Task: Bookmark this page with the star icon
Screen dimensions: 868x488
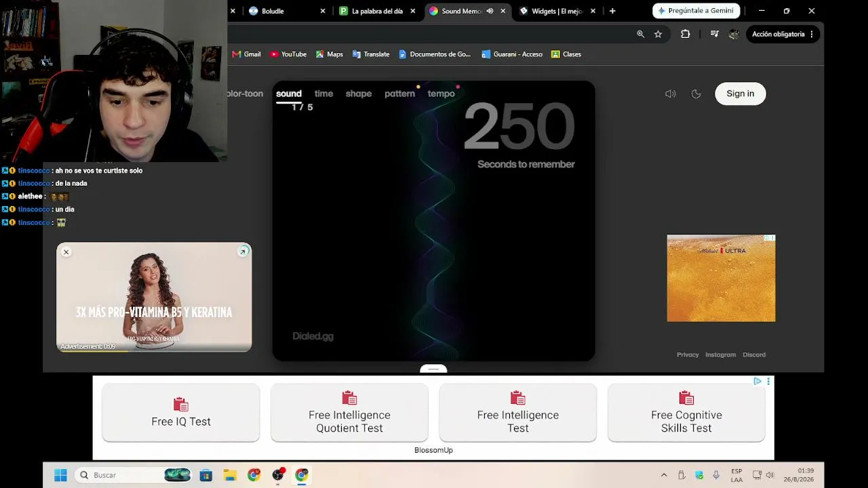Action: pos(658,34)
